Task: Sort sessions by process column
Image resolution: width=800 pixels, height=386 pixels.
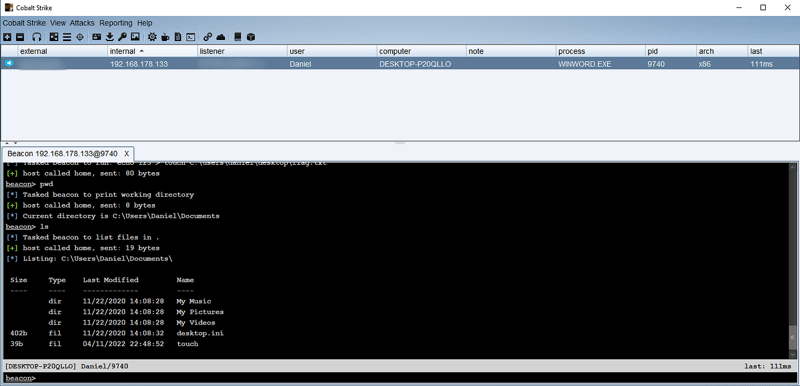Action: [601, 51]
